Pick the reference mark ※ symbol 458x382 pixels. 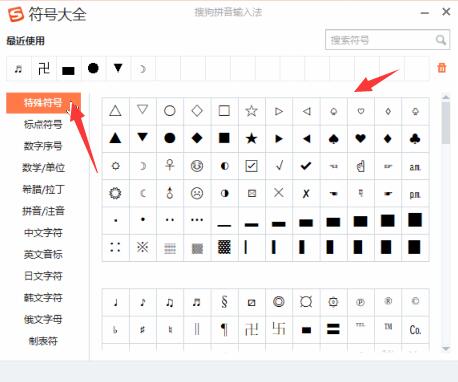pyautogui.click(x=143, y=247)
